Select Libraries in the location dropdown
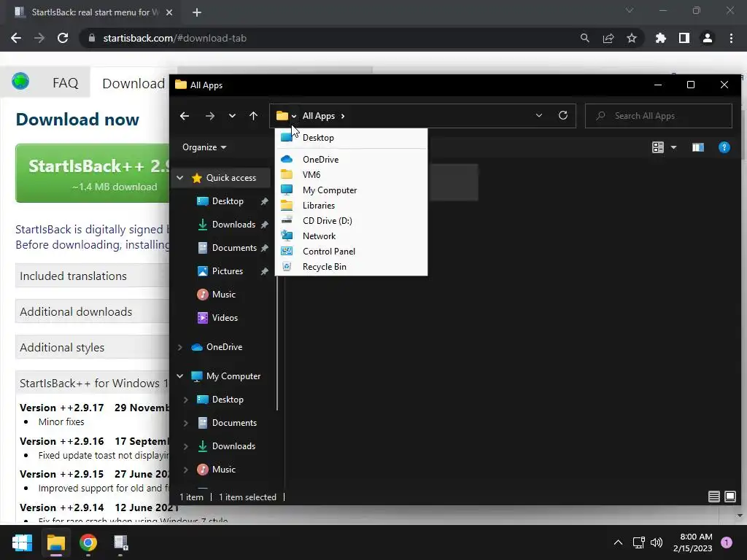 click(351, 205)
